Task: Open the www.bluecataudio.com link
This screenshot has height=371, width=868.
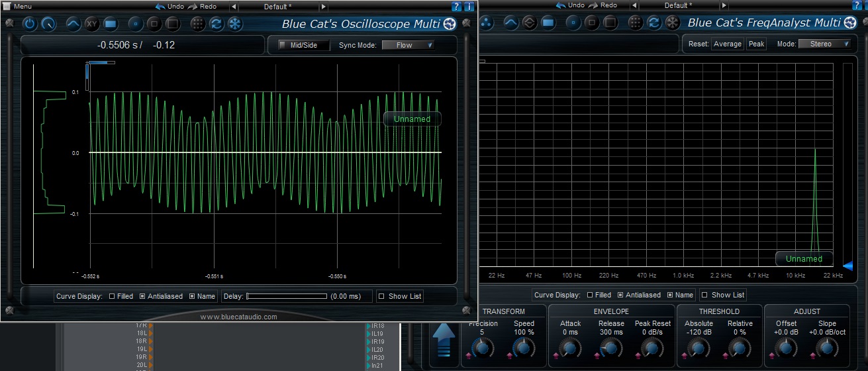Action: click(x=238, y=317)
